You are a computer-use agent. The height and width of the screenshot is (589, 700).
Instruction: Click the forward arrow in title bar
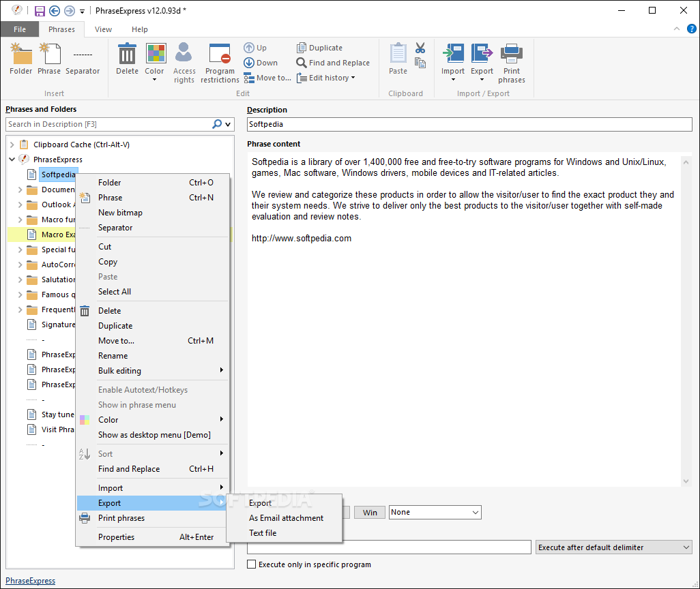point(69,11)
